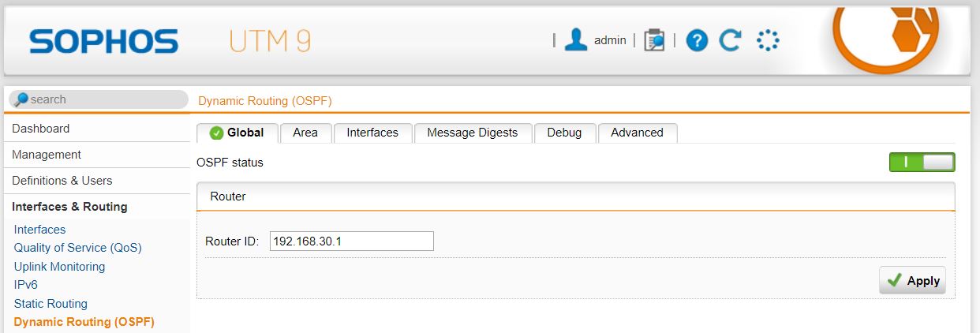980x333 pixels.
Task: Open the Advanced tab
Action: click(x=637, y=133)
